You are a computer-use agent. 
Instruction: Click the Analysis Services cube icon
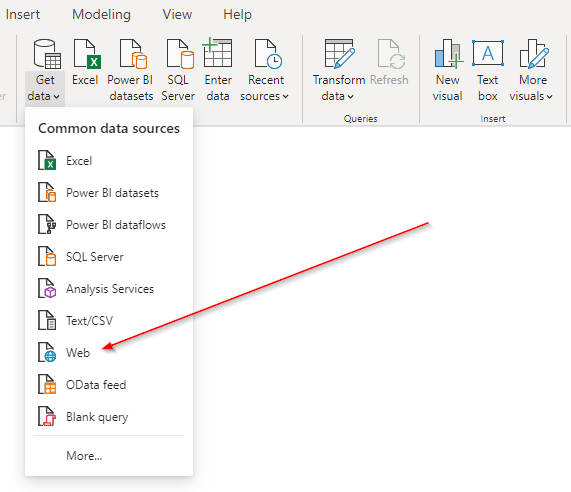[47, 288]
